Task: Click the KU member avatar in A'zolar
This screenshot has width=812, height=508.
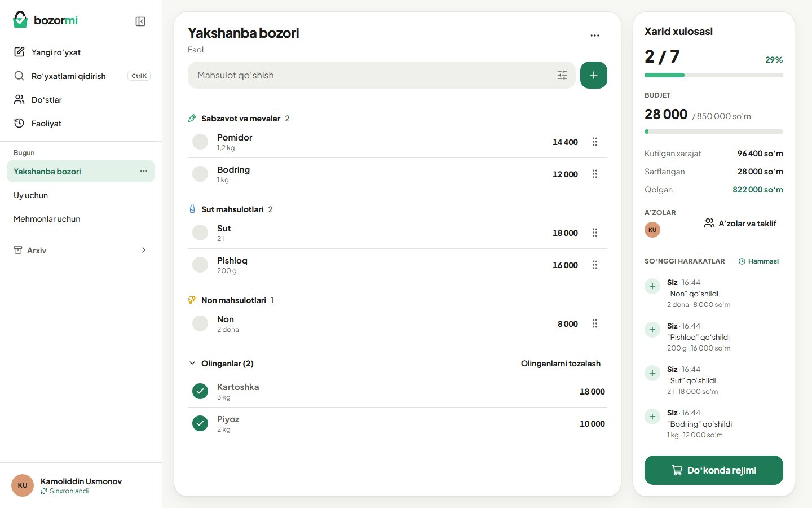Action: [652, 230]
